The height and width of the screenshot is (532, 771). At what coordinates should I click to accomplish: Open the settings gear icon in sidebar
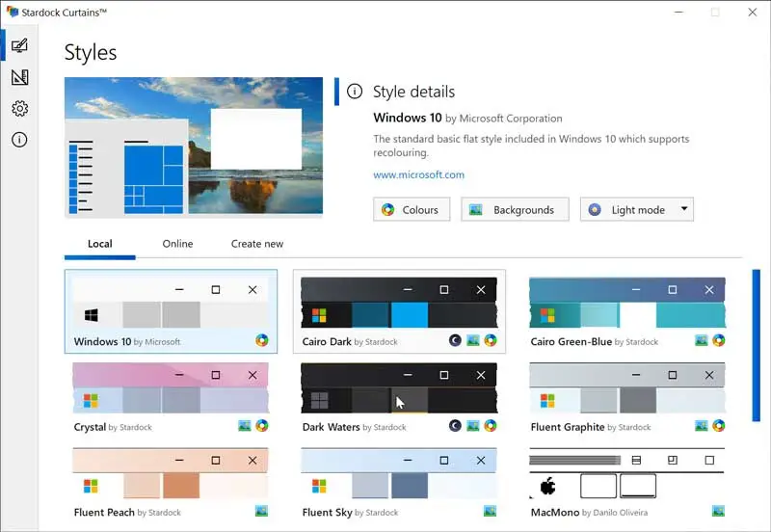(19, 109)
